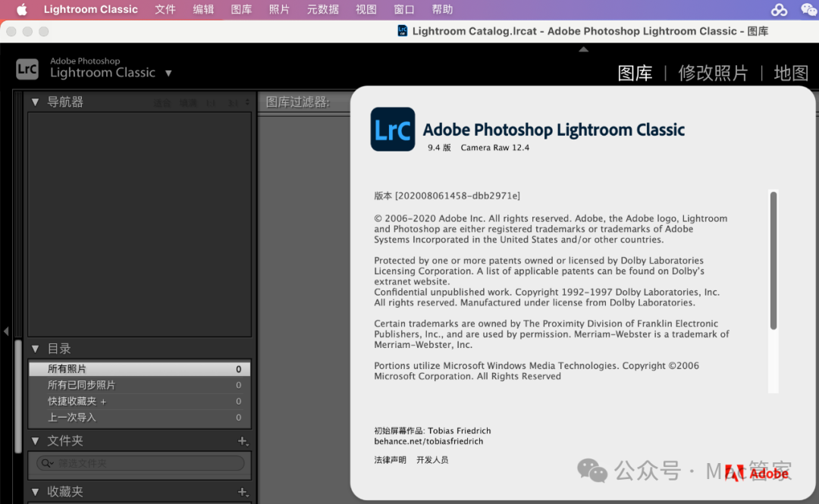Open the 窗口 menu
This screenshot has height=504, width=819.
(404, 9)
